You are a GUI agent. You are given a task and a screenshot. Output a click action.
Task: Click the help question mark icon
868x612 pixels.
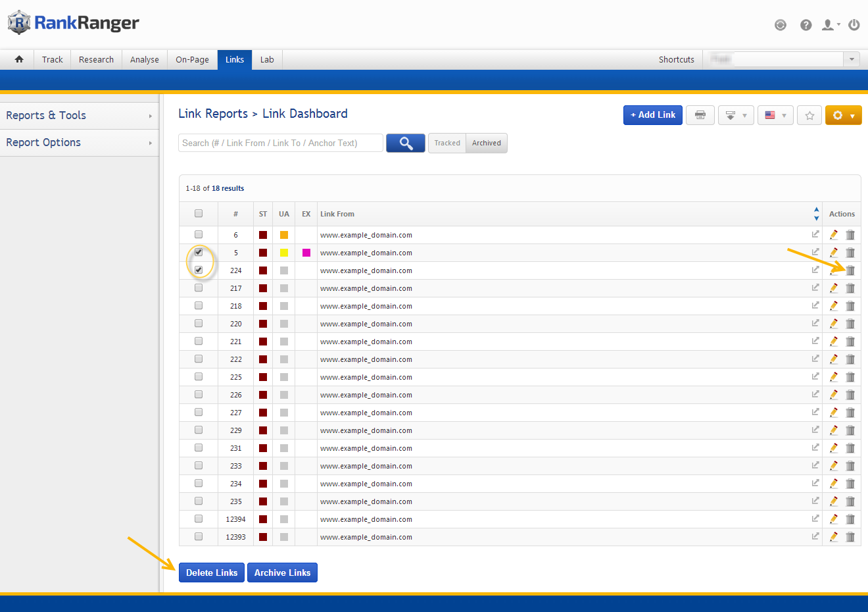[x=806, y=25]
